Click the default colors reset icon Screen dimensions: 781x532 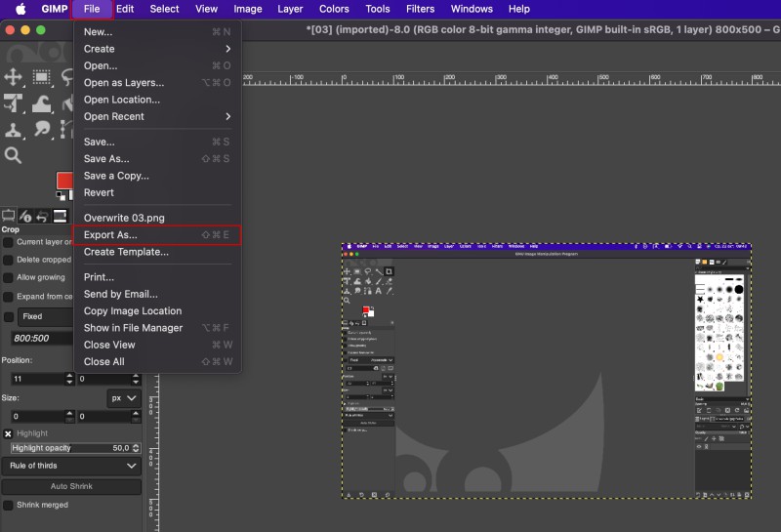pyautogui.click(x=61, y=195)
